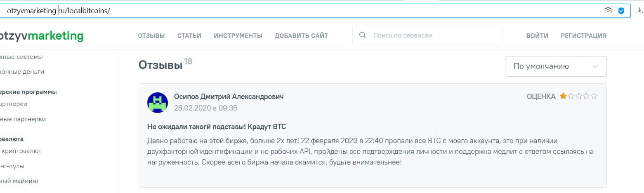Click the fifth empty rating star

(594, 96)
